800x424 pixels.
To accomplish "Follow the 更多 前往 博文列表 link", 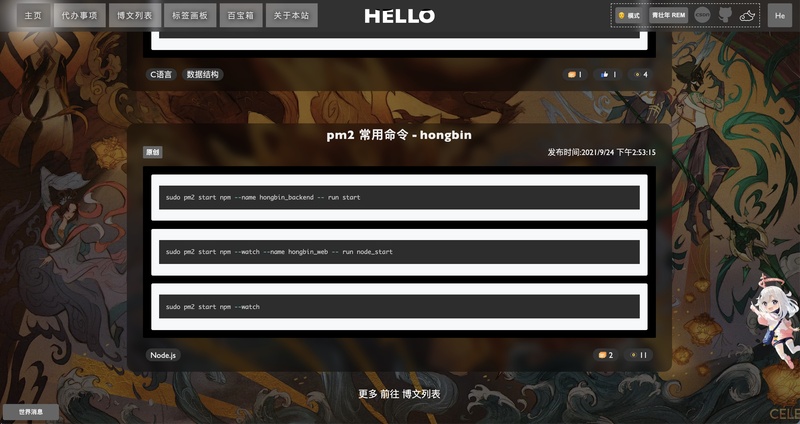I will (399, 394).
